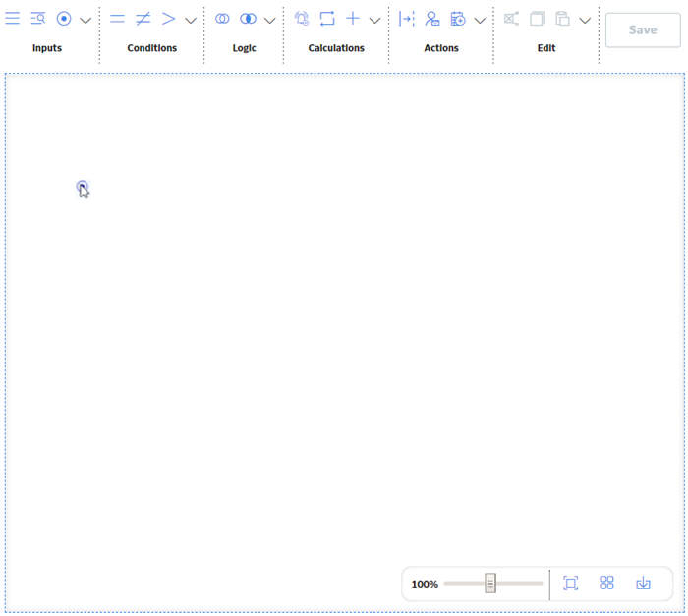Click the Logic group label
The height and width of the screenshot is (616, 688).
click(244, 48)
